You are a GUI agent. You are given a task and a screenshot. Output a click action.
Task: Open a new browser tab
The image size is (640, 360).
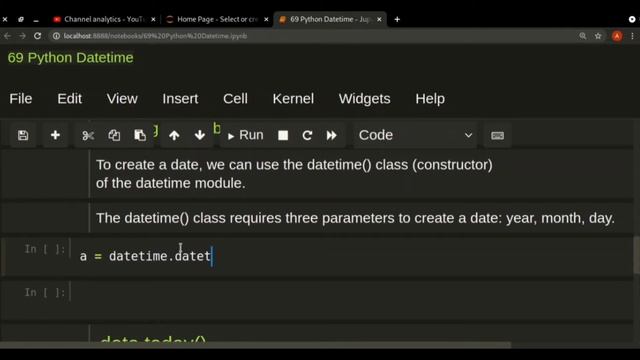point(397,19)
